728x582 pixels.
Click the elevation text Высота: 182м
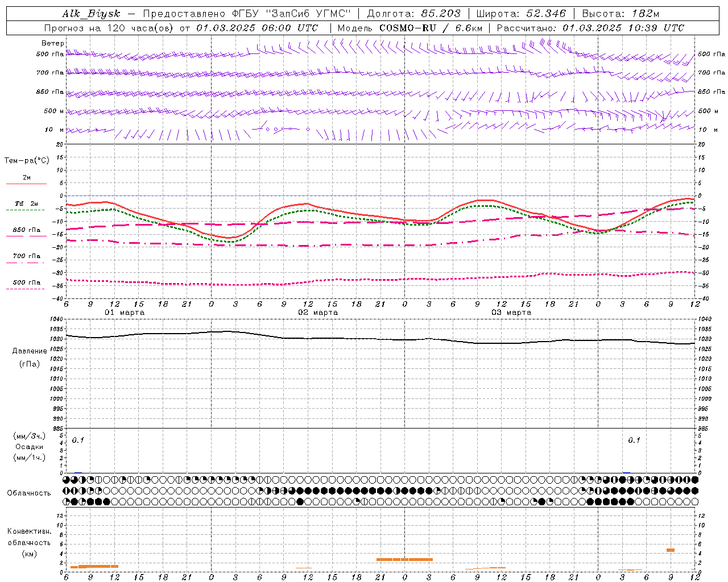point(620,14)
